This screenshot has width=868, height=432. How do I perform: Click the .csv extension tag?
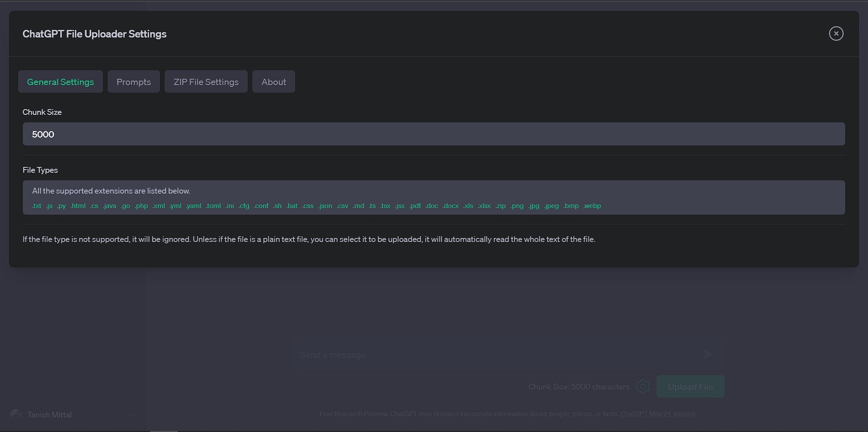click(x=343, y=206)
